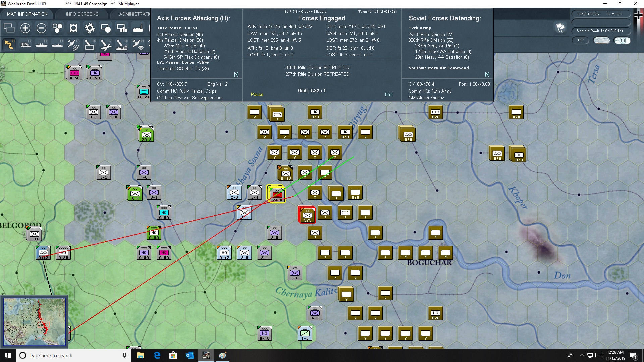Select the red-outlined 3?3 Soviet unit
Screen dimensions: 644x362
307,215
